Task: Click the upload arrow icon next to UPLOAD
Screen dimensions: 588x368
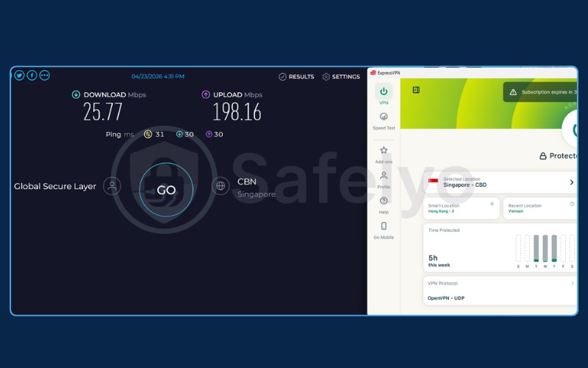Action: [x=206, y=95]
